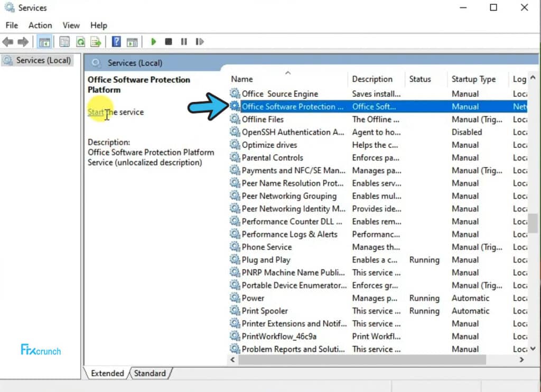Toggle the Show/Hide Action Pane icon

132,42
